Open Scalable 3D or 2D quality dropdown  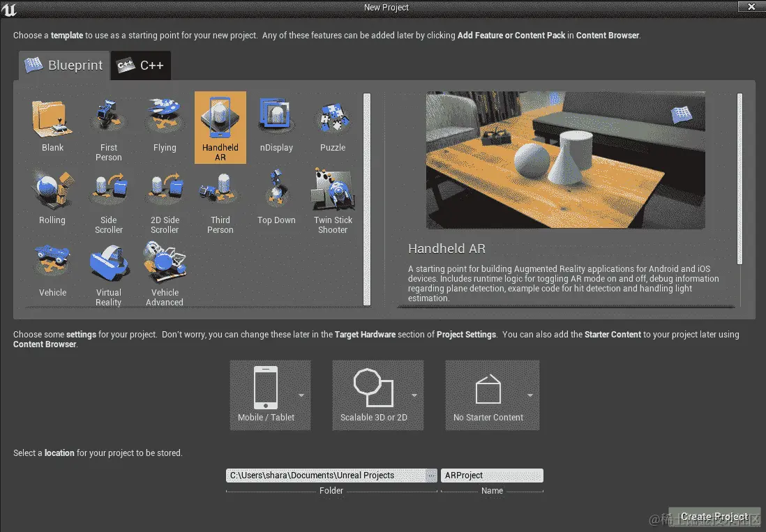tap(377, 395)
